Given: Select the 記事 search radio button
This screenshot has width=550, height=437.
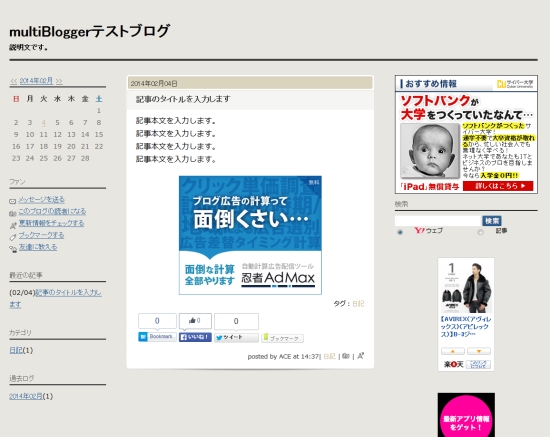Looking at the screenshot, I should pyautogui.click(x=481, y=232).
